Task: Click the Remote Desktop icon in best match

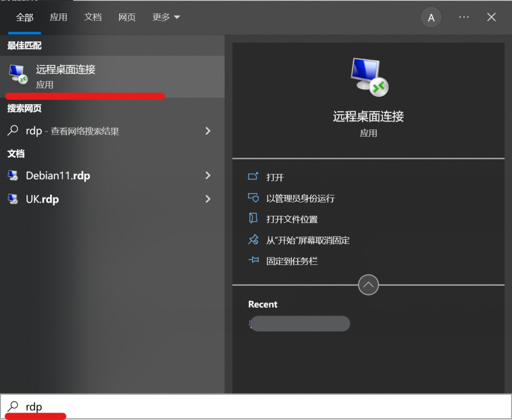Action: click(18, 74)
